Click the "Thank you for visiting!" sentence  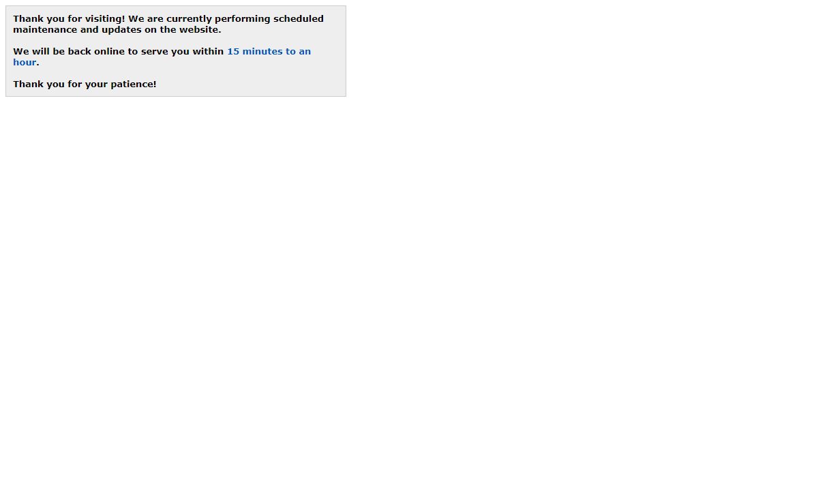(69, 18)
